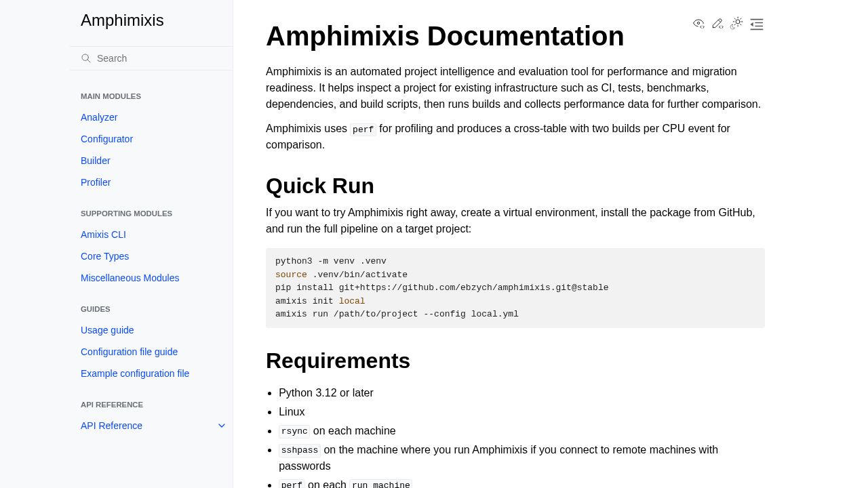Open the Configuration file guide
Screen dimensions: 868x488
[129, 352]
